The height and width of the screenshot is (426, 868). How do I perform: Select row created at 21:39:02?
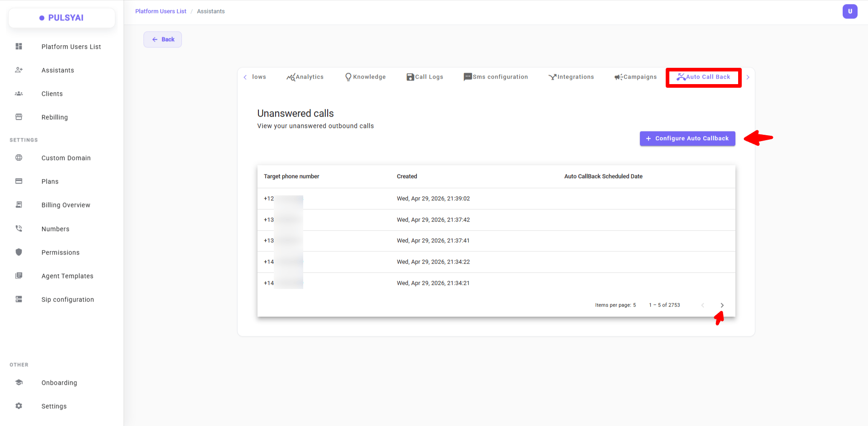click(x=496, y=199)
